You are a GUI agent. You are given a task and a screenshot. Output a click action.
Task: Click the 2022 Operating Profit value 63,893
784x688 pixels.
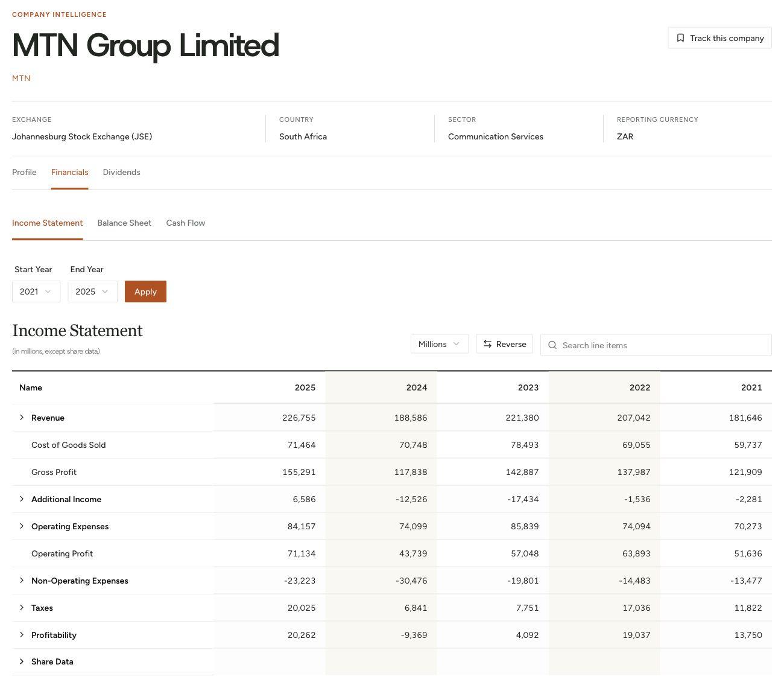coord(637,553)
